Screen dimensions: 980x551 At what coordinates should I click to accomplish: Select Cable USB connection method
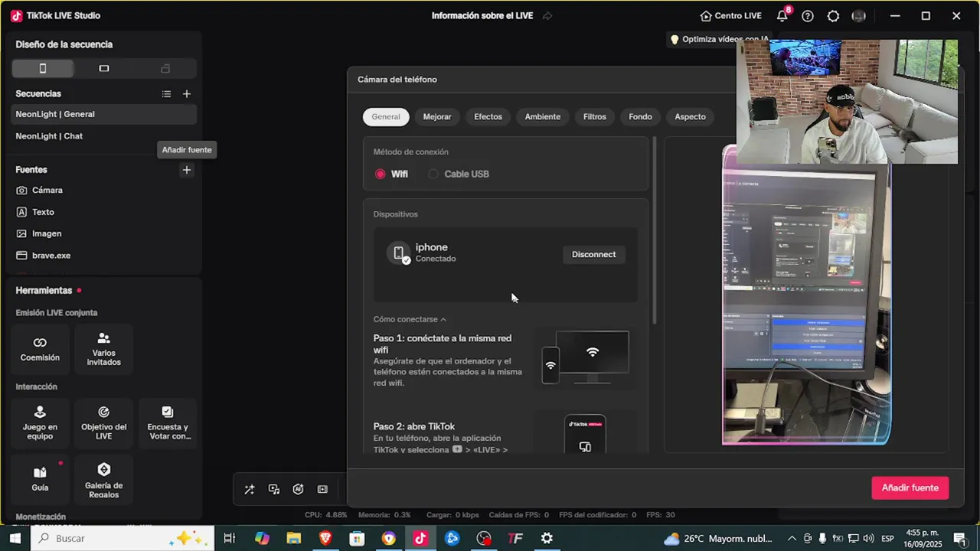[x=459, y=174]
